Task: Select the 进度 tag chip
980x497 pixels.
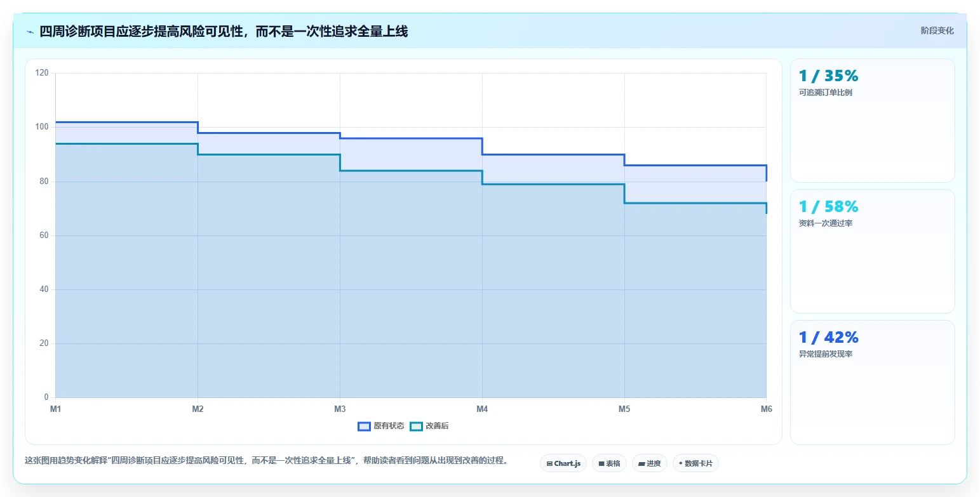Action: pos(650,463)
